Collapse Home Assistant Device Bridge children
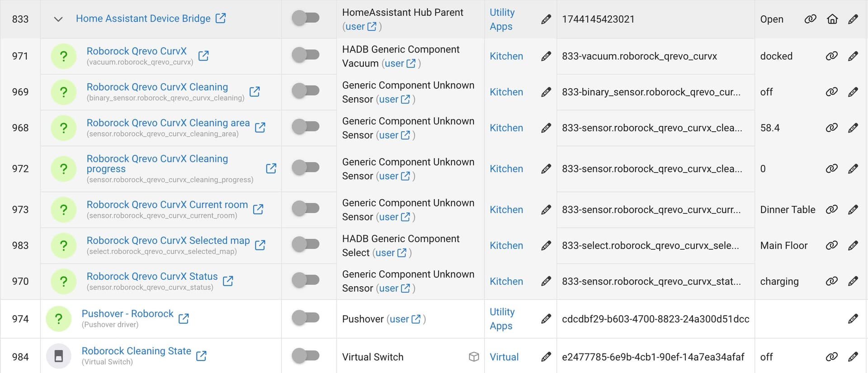The image size is (868, 373). tap(58, 19)
